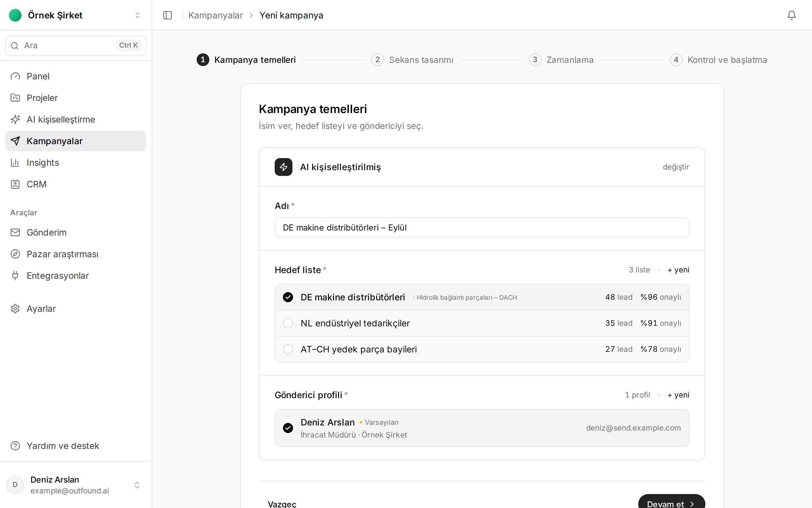The image size is (812, 508).
Task: Go to step 2 Sekans tasarımı
Action: (x=412, y=60)
